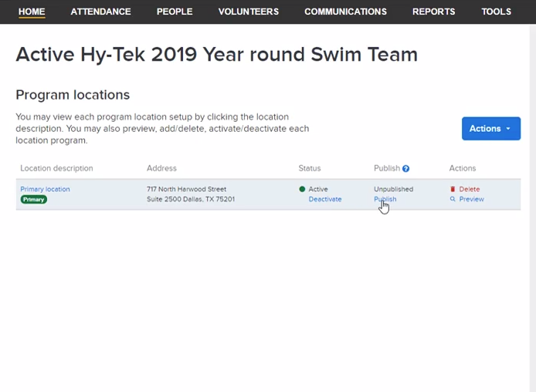The height and width of the screenshot is (392, 536).
Task: Preview the Primary location program
Action: tap(471, 199)
